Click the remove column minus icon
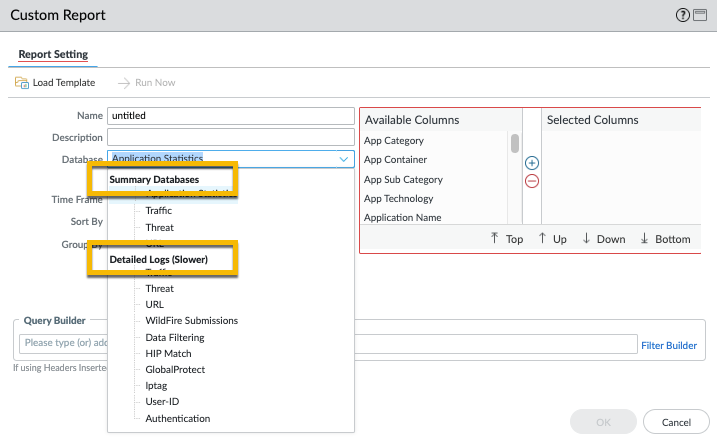This screenshot has height=447, width=717. (532, 181)
